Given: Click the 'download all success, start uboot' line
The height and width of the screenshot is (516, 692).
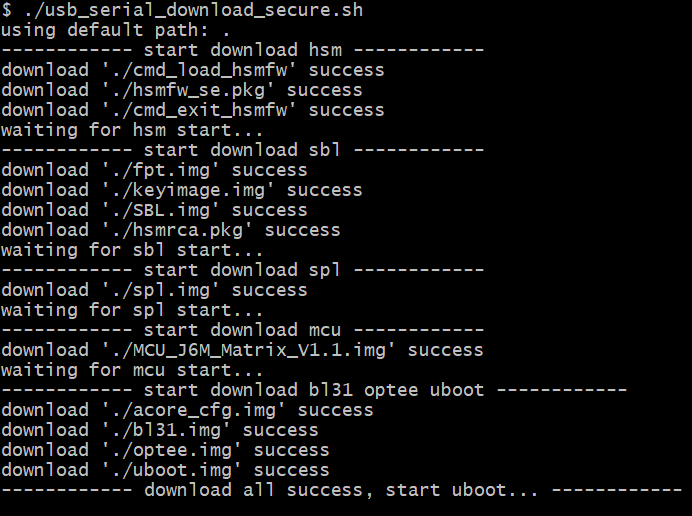Looking at the screenshot, I should (x=341, y=491).
